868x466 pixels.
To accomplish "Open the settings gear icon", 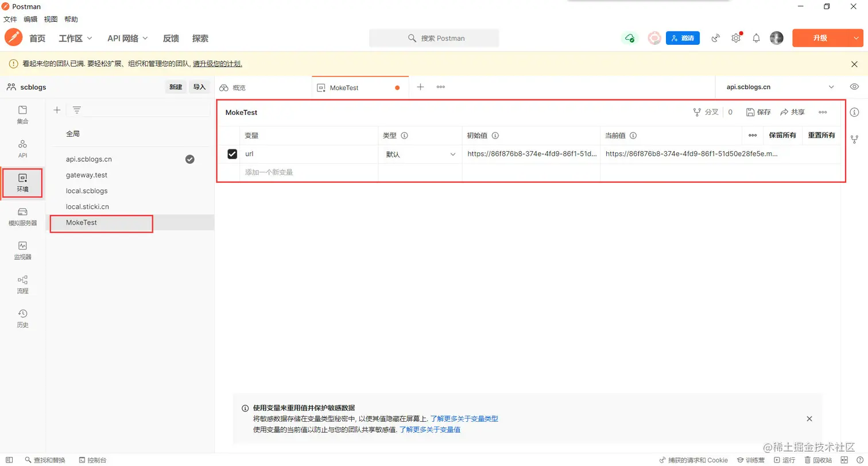I will [x=736, y=38].
